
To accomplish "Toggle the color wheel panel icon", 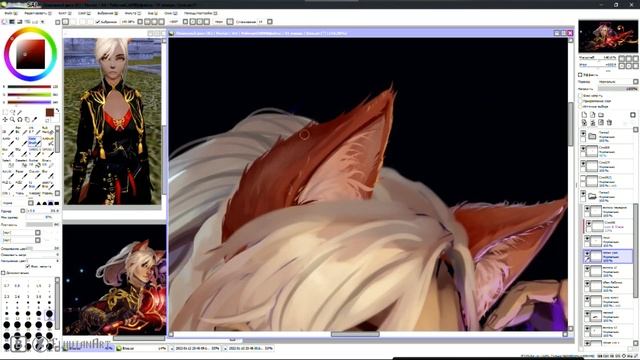I will pyautogui.click(x=4, y=22).
